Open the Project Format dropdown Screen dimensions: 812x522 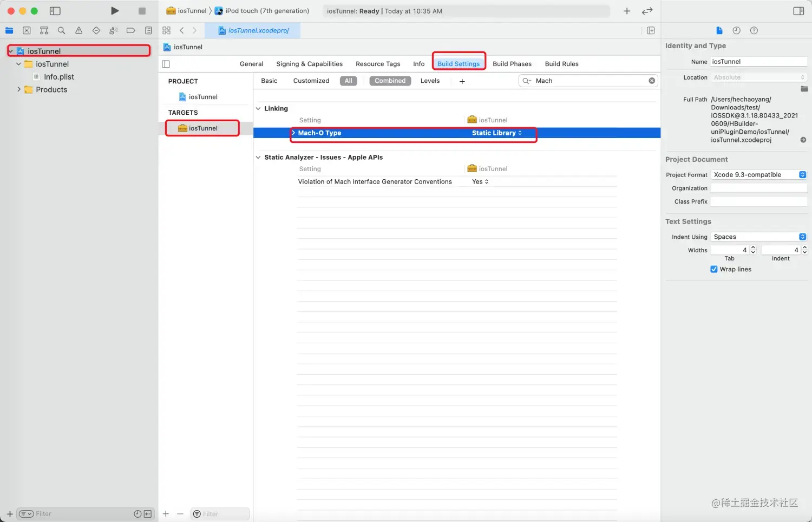click(x=759, y=174)
